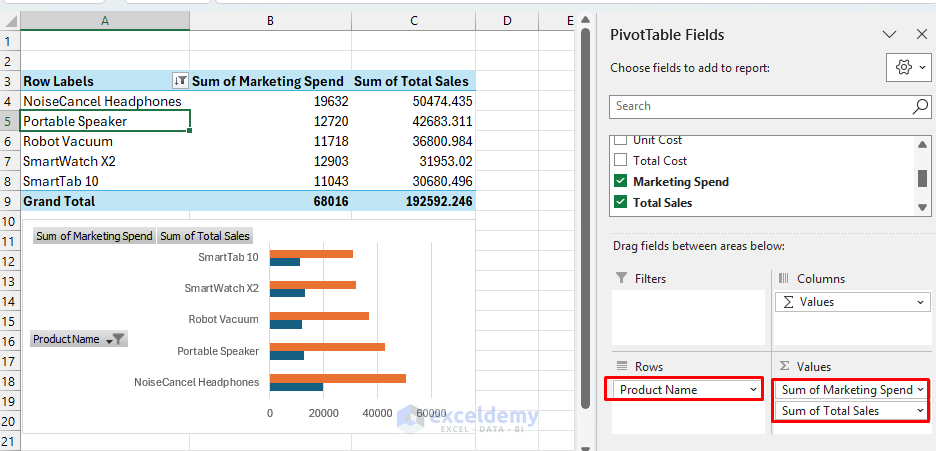
Task: Select row 9 header
Action: pos(8,202)
